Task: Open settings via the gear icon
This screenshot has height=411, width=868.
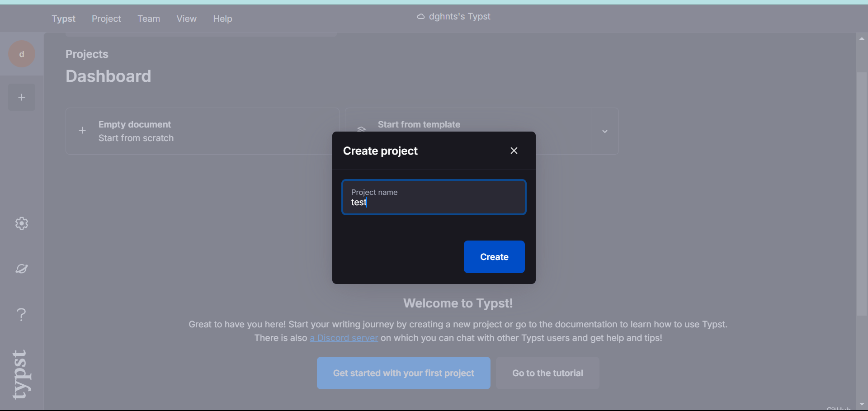Action: 22,223
